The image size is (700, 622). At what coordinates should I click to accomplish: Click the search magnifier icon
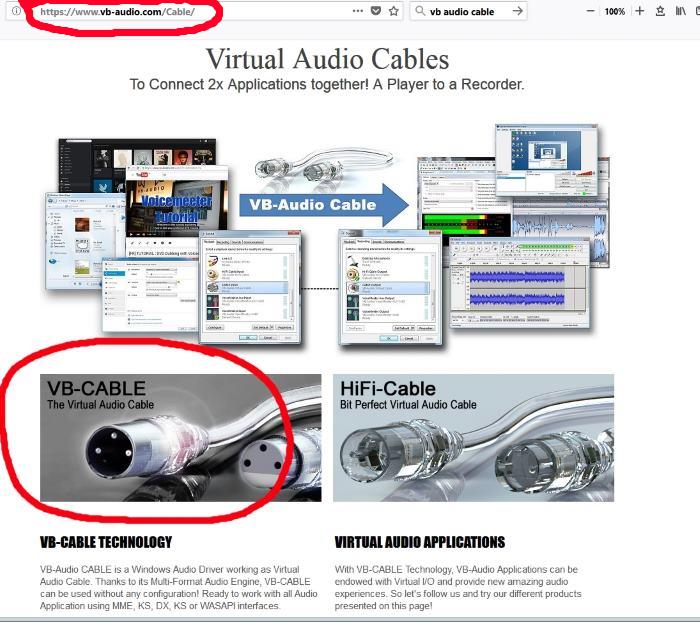[420, 11]
